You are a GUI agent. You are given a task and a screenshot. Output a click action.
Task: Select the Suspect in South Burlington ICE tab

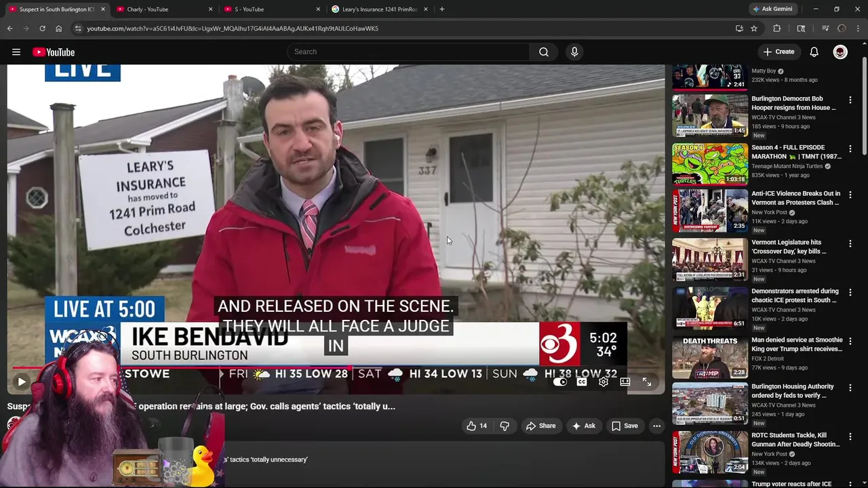tap(56, 9)
